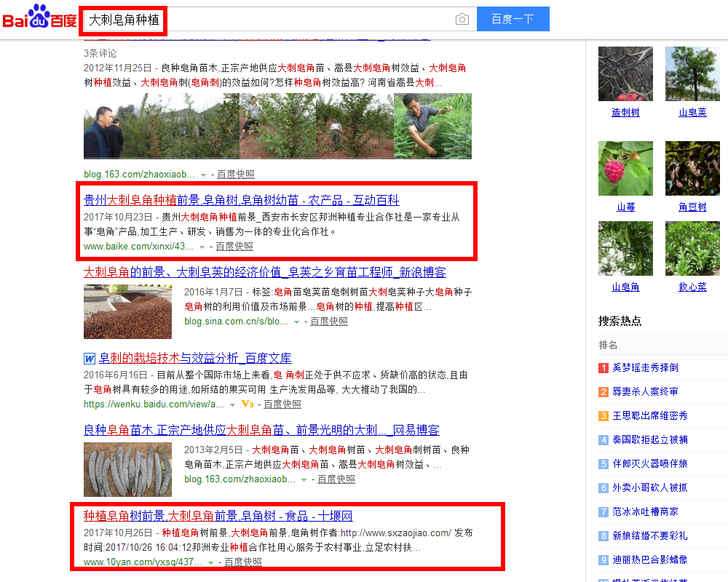
Task: Click the blue W document icon beside 皂刺的栽培技术
Action: [90, 359]
